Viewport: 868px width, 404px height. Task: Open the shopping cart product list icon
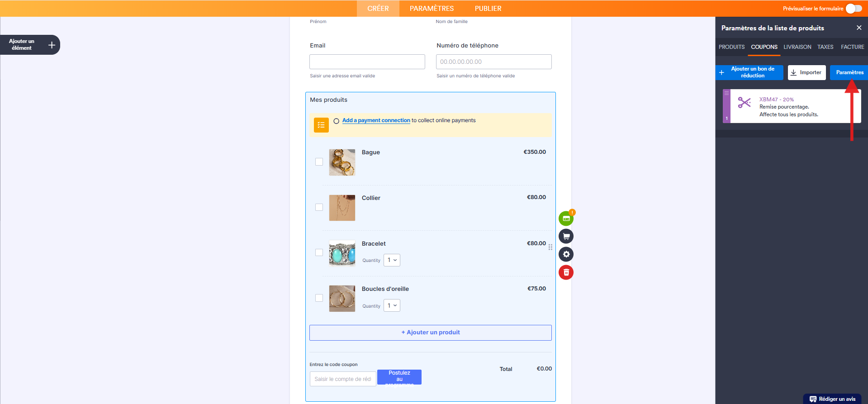tap(566, 236)
